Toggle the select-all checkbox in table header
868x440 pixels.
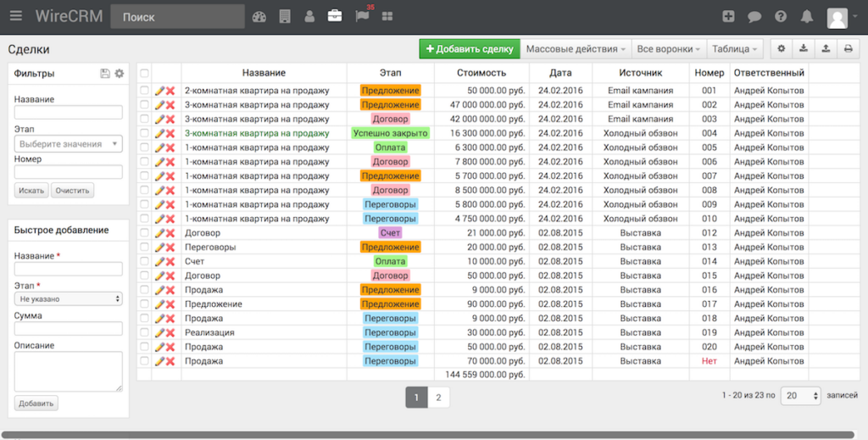coord(144,74)
